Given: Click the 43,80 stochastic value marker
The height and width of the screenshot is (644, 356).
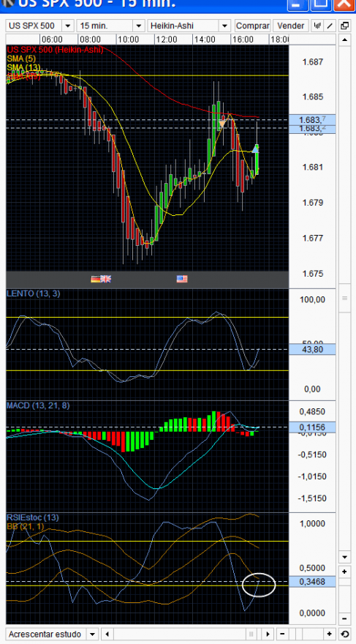Looking at the screenshot, I should click(313, 350).
